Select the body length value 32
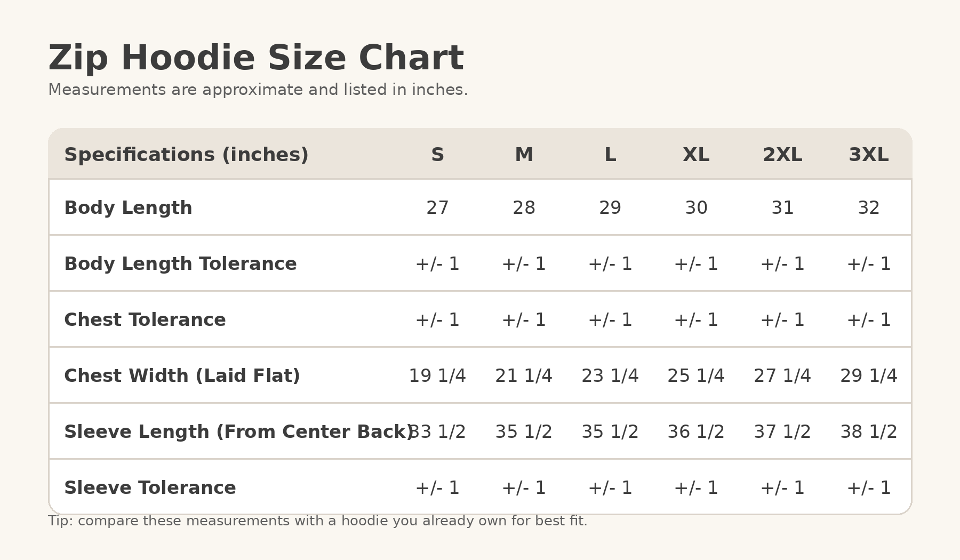 [x=869, y=207]
